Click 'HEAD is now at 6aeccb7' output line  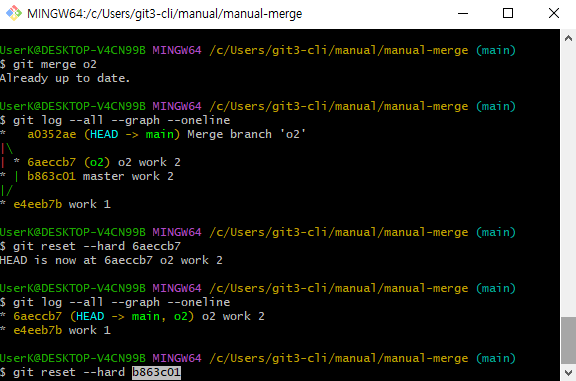coord(111,260)
